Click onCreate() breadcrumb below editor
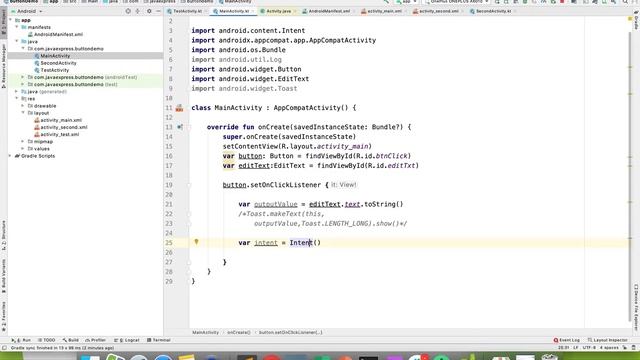This screenshot has height=360, width=640. [x=239, y=333]
